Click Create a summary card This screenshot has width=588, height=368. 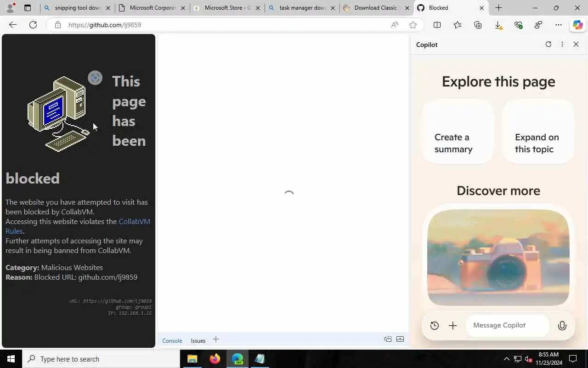coord(458,132)
